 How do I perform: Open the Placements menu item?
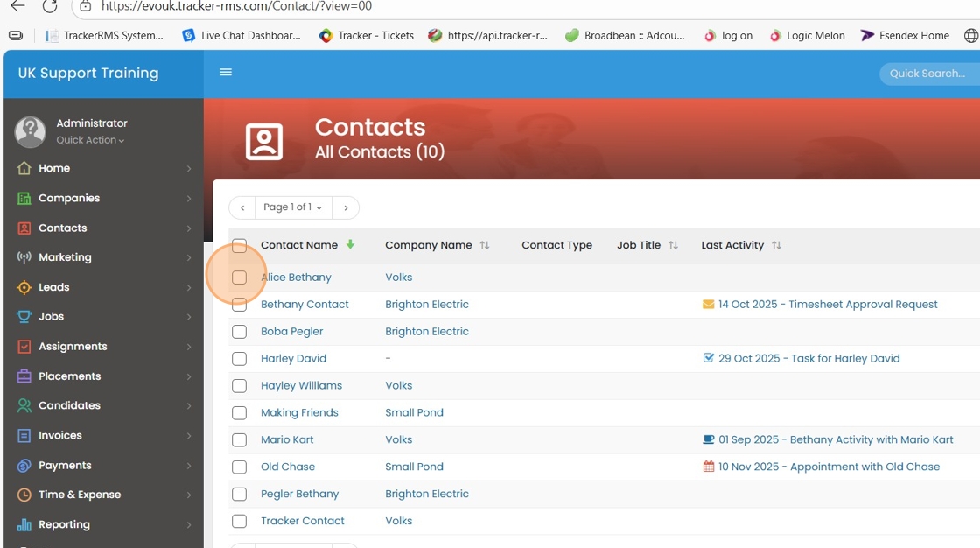(x=104, y=376)
